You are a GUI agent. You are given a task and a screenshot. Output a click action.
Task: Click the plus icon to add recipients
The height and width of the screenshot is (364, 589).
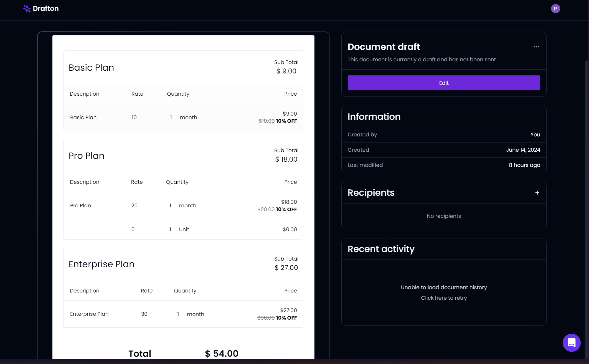point(537,193)
